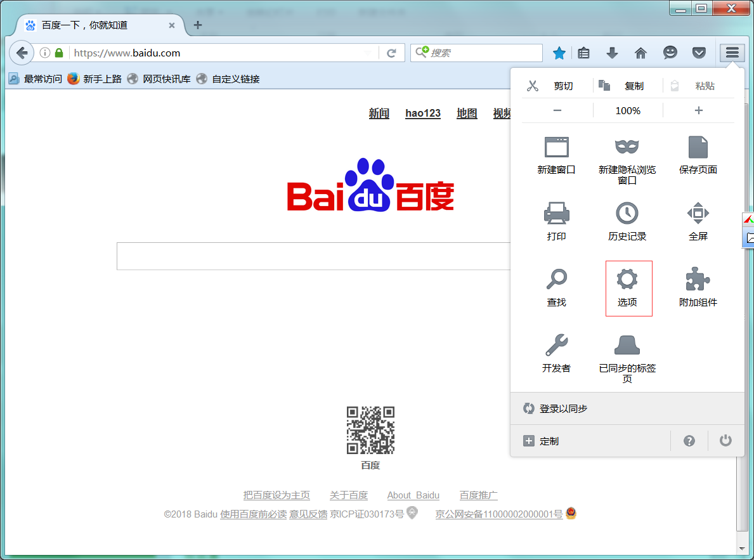
Task: Click the Baidu QR code image
Action: [370, 430]
